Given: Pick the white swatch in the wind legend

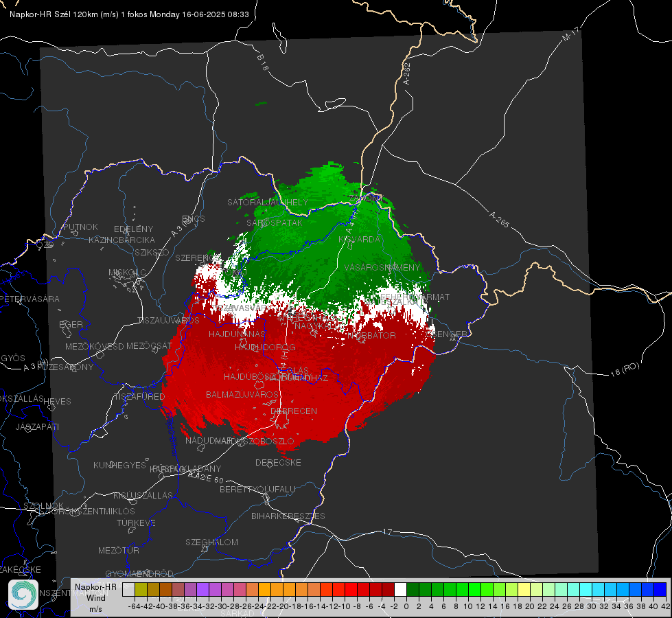Looking at the screenshot, I should 400,589.
